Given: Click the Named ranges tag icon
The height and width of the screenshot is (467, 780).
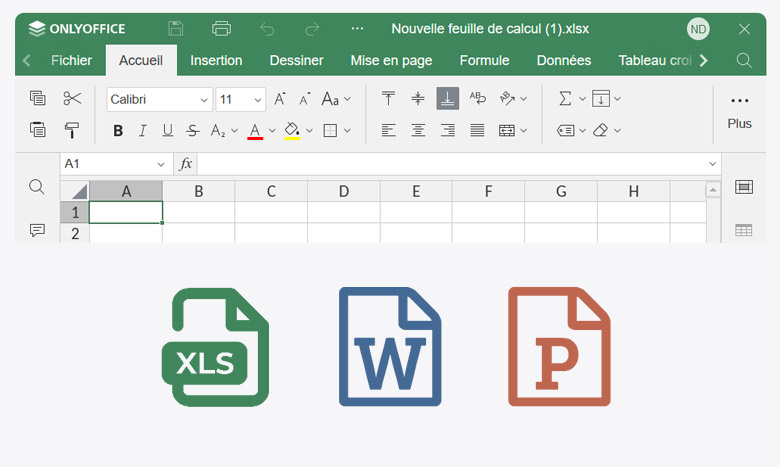Looking at the screenshot, I should tap(566, 130).
